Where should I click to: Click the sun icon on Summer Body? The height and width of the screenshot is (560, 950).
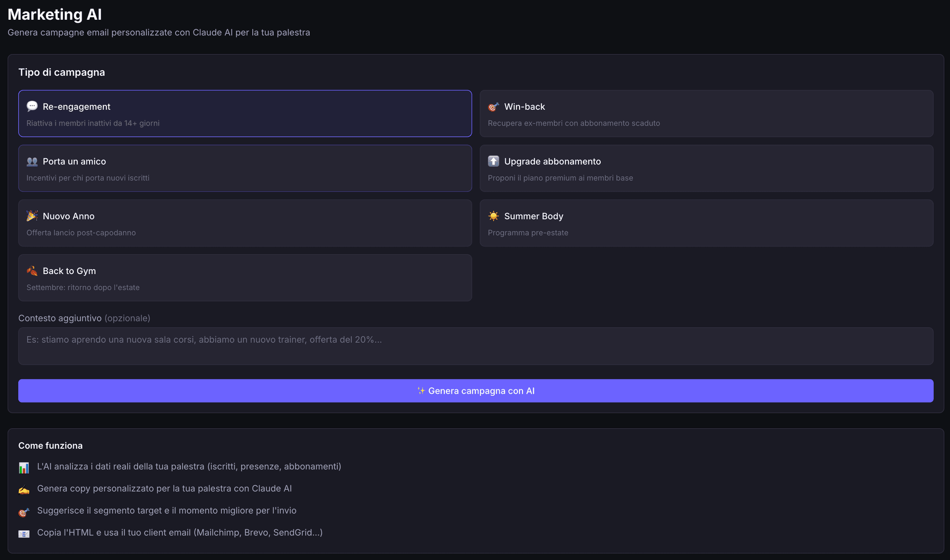[493, 216]
